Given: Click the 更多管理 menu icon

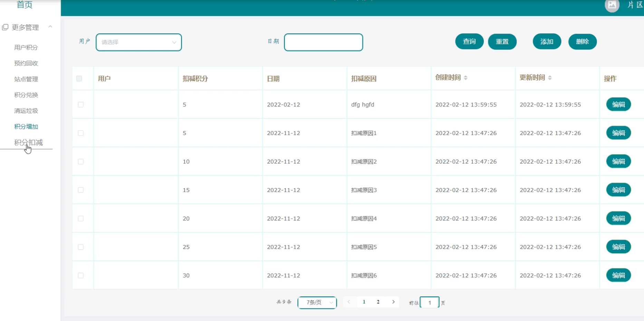Looking at the screenshot, I should tap(5, 27).
